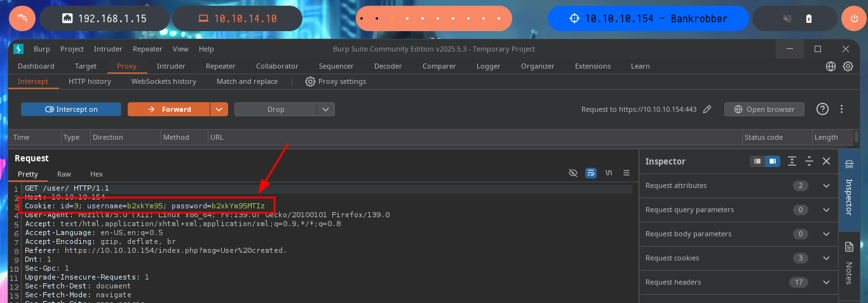868x303 pixels.
Task: Switch to the Organizer tab
Action: coord(538,66)
